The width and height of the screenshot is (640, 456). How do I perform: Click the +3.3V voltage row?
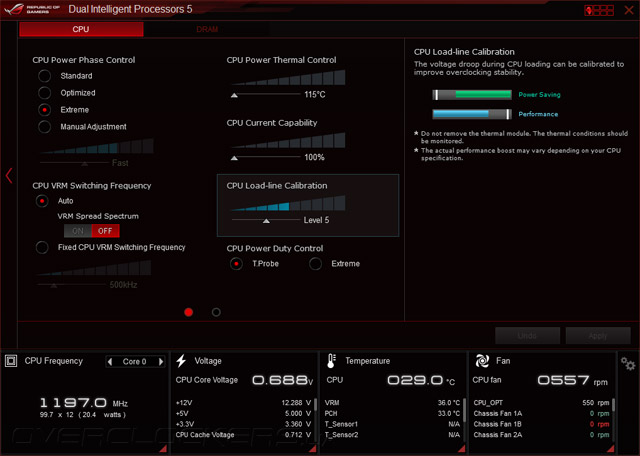[x=243, y=424]
